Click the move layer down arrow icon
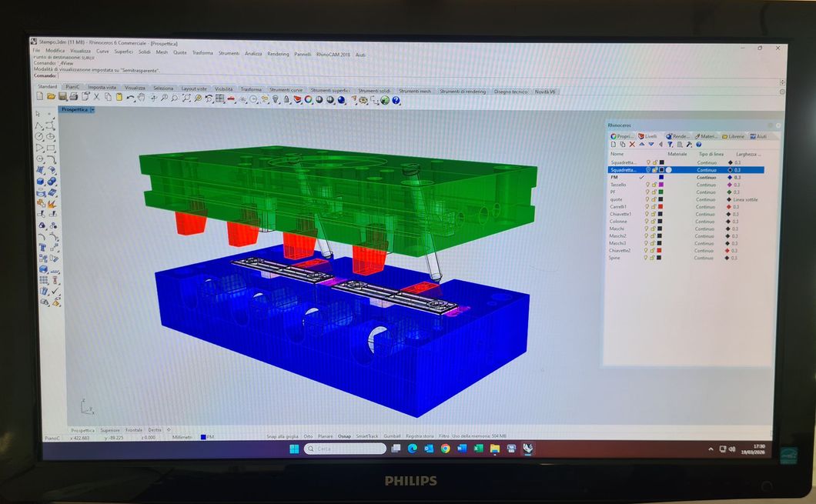Screen dimensions: 816x504 [651, 144]
